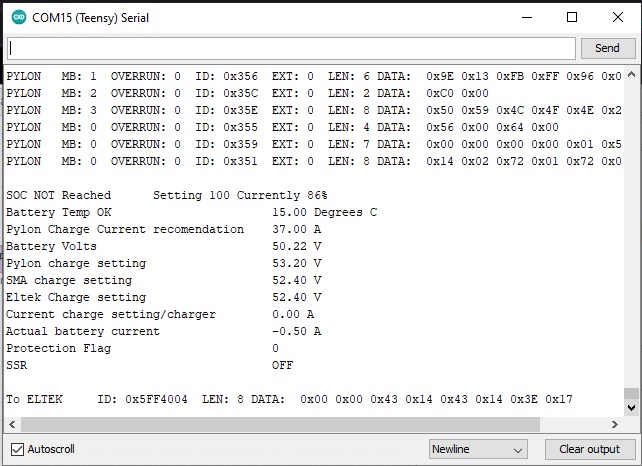Click the '-0.50 A' value
The width and height of the screenshot is (642, 466).
[x=296, y=331]
